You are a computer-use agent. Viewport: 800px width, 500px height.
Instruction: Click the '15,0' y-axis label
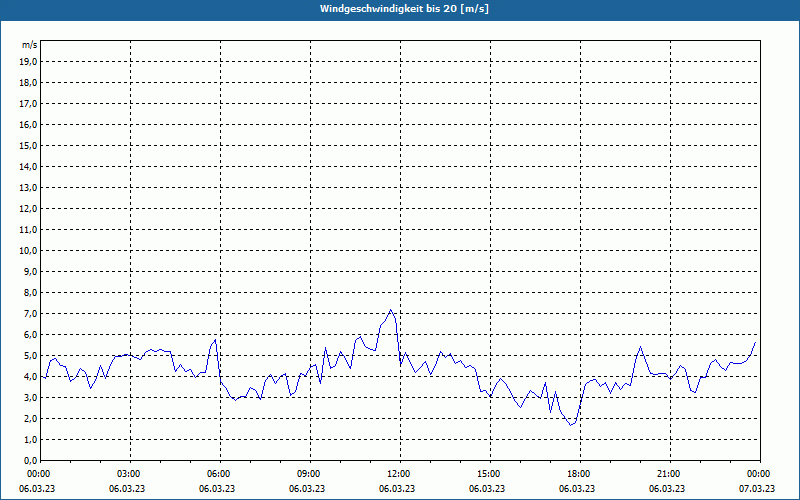coord(29,145)
